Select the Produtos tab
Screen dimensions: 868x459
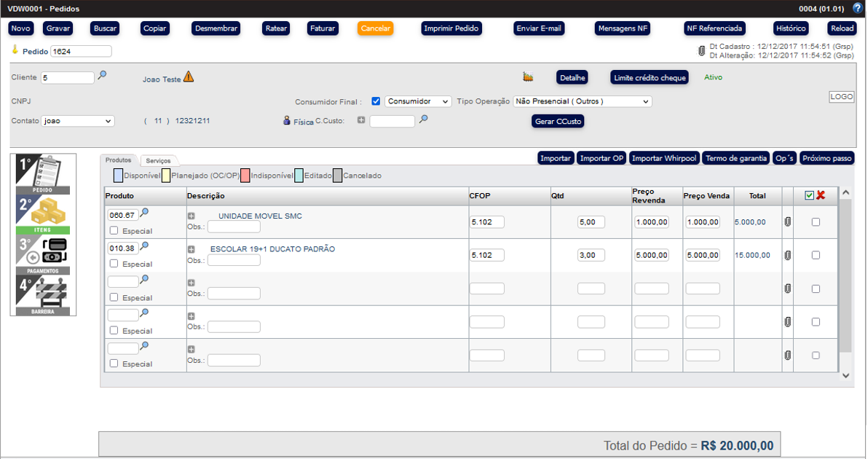[x=118, y=160]
